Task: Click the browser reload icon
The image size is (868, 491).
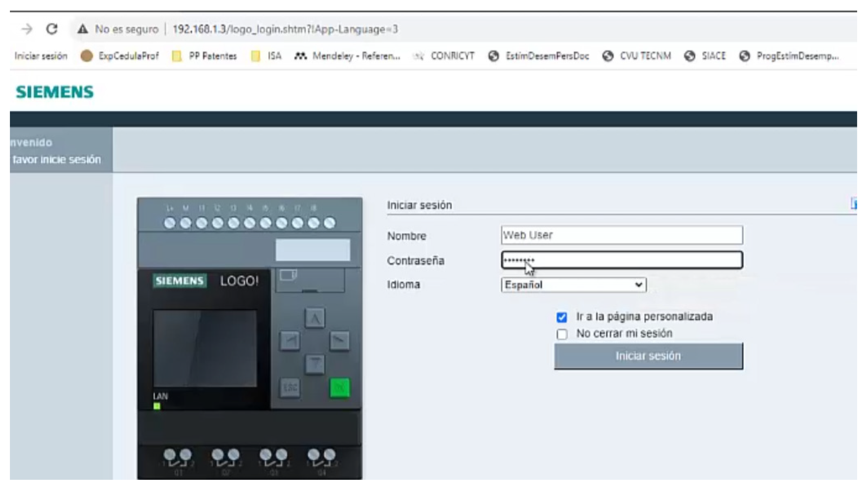Action: [52, 29]
